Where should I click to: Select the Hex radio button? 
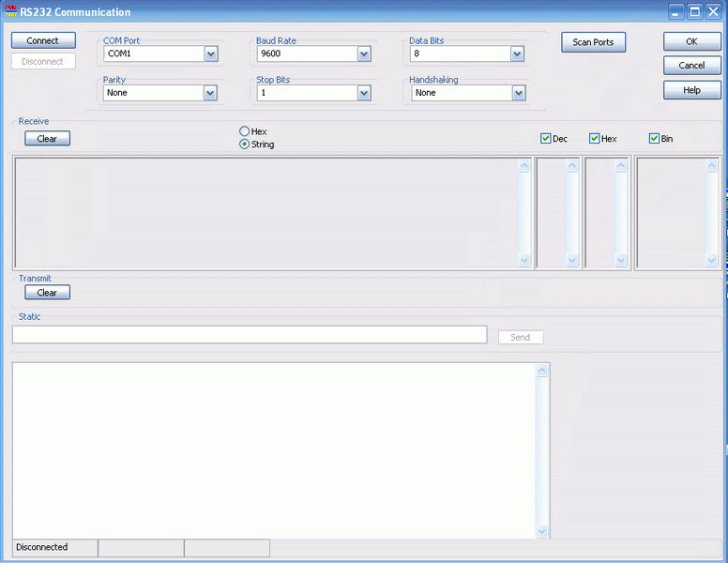245,131
